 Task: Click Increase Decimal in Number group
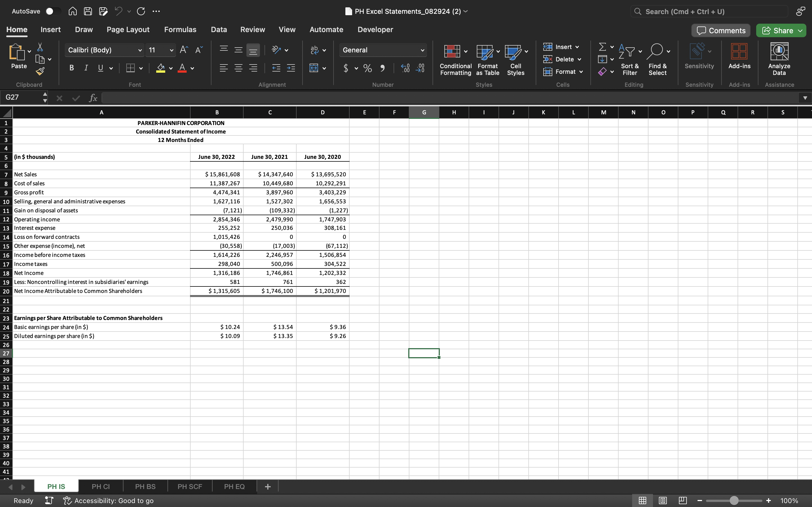click(405, 68)
